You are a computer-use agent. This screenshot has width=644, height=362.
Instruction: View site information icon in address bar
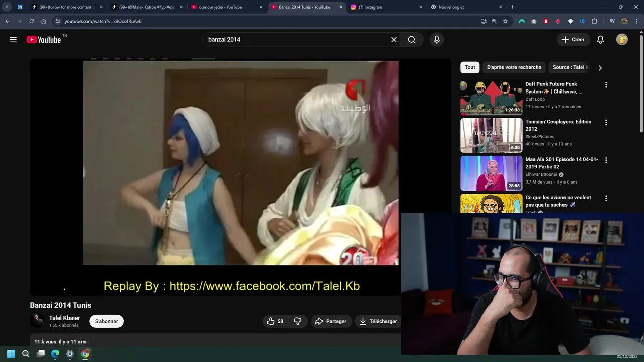coord(58,21)
